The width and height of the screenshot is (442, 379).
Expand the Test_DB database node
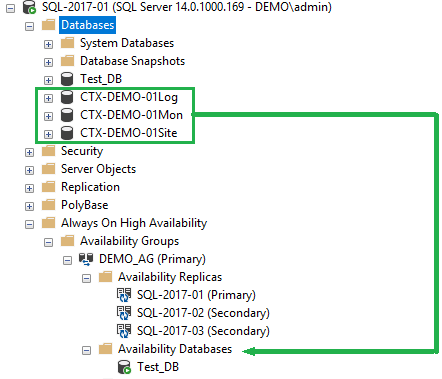coord(48,80)
